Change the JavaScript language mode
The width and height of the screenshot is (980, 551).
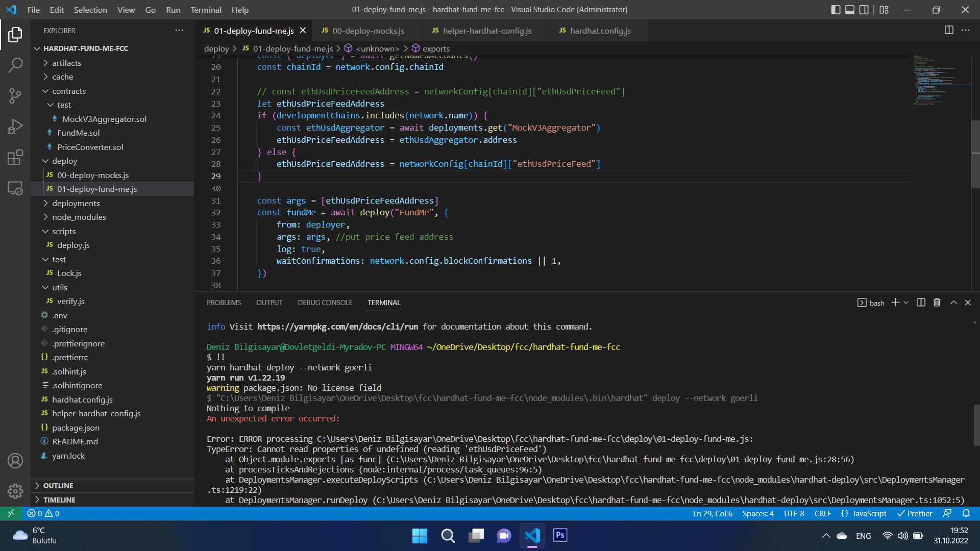pyautogui.click(x=869, y=513)
